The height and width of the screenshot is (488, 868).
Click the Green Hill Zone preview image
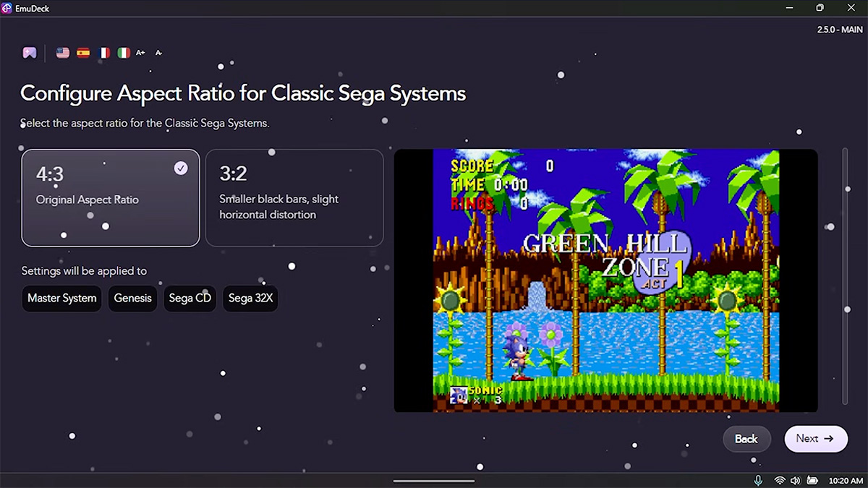[606, 280]
